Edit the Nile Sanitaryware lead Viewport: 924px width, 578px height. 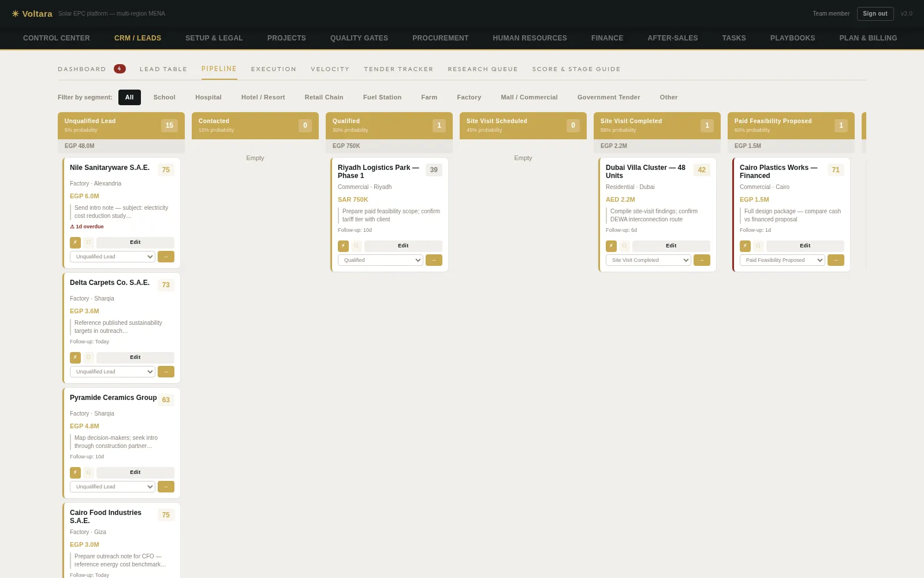(x=135, y=243)
